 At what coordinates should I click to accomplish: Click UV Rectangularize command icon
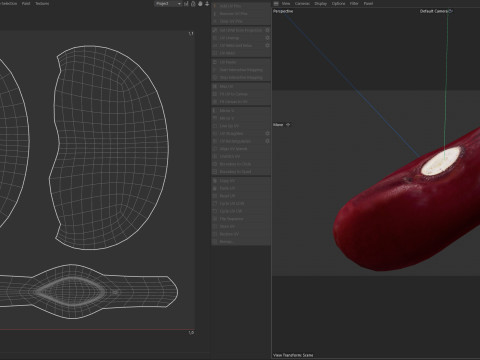coord(215,141)
